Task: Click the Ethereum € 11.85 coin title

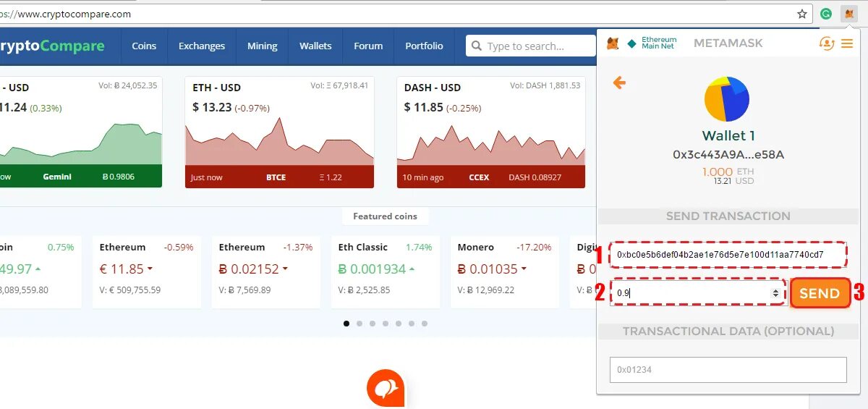Action: coord(122,247)
